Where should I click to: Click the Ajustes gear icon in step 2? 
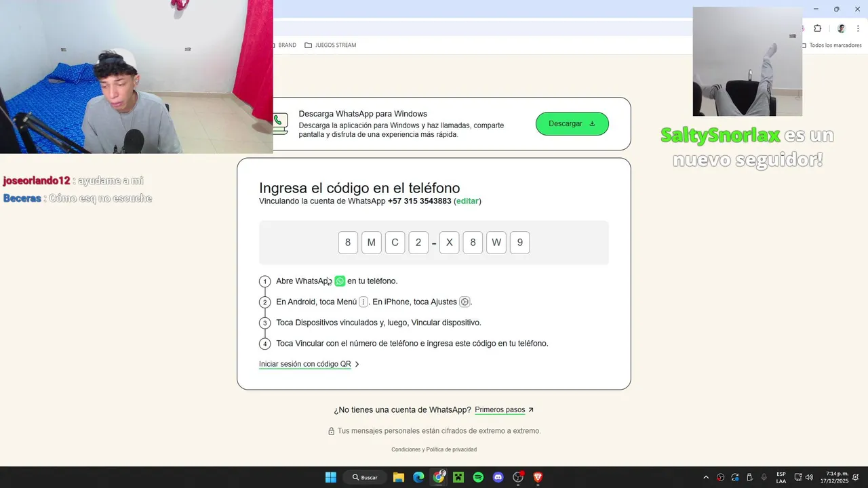(465, 302)
